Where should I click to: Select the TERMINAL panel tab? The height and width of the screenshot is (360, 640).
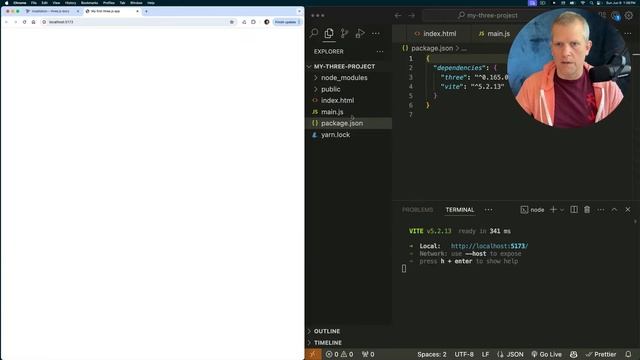460,210
